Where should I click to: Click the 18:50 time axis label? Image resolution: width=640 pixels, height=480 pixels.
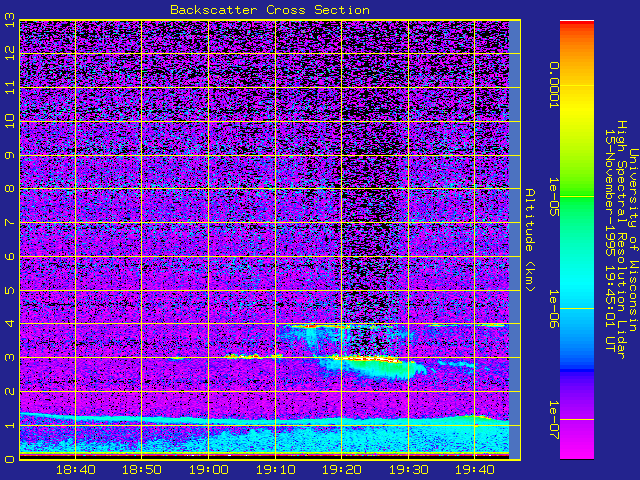click(142, 470)
